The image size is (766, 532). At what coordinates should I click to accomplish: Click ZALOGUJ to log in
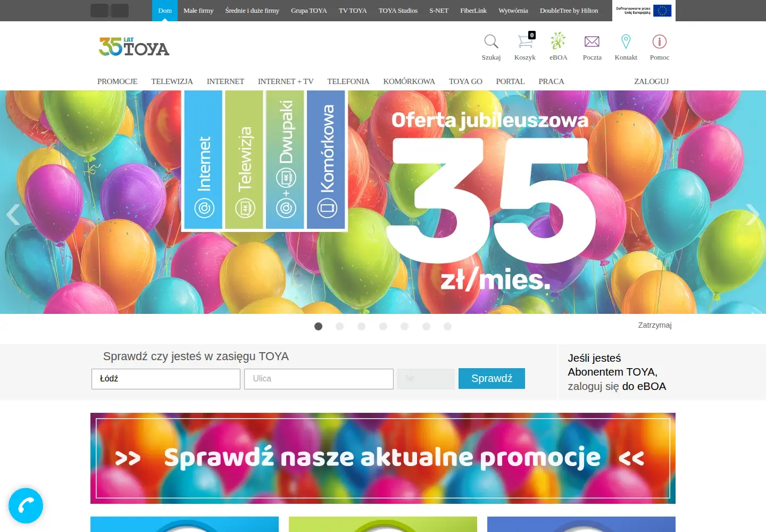pos(651,81)
